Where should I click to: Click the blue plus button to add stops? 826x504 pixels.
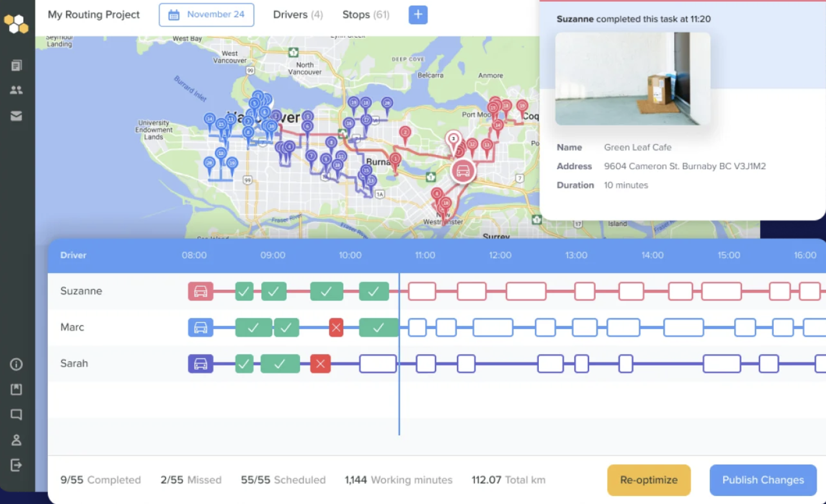[418, 15]
